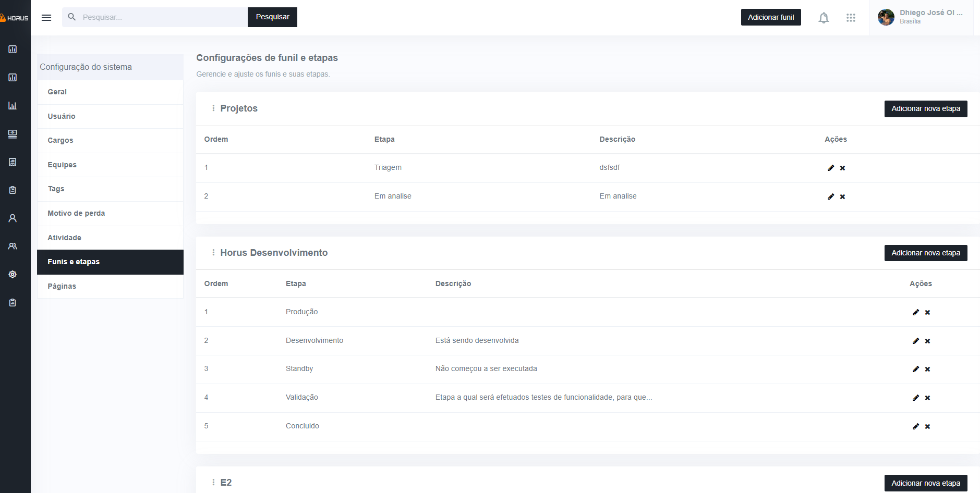Delete the Concluido stage
Screen dimensions: 980x493
coord(927,426)
